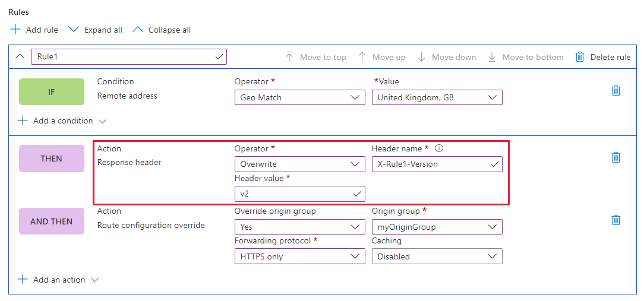This screenshot has width=644, height=301.
Task: Click Add an action
Action: tap(58, 280)
